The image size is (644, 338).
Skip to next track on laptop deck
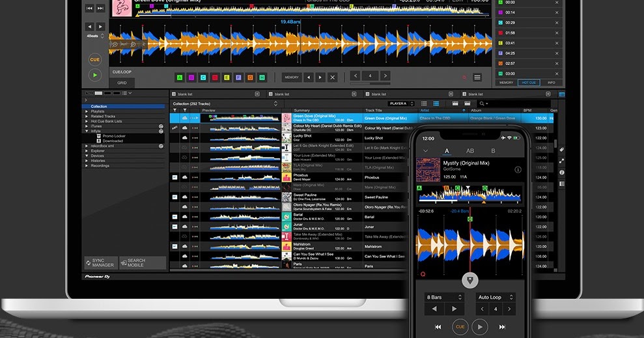[100, 8]
